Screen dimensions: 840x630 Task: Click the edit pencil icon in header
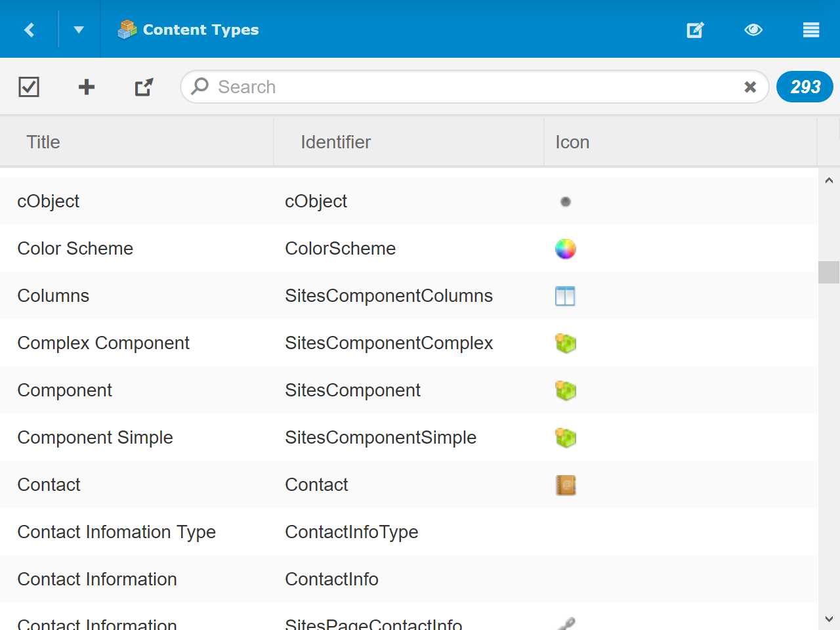pos(695,30)
